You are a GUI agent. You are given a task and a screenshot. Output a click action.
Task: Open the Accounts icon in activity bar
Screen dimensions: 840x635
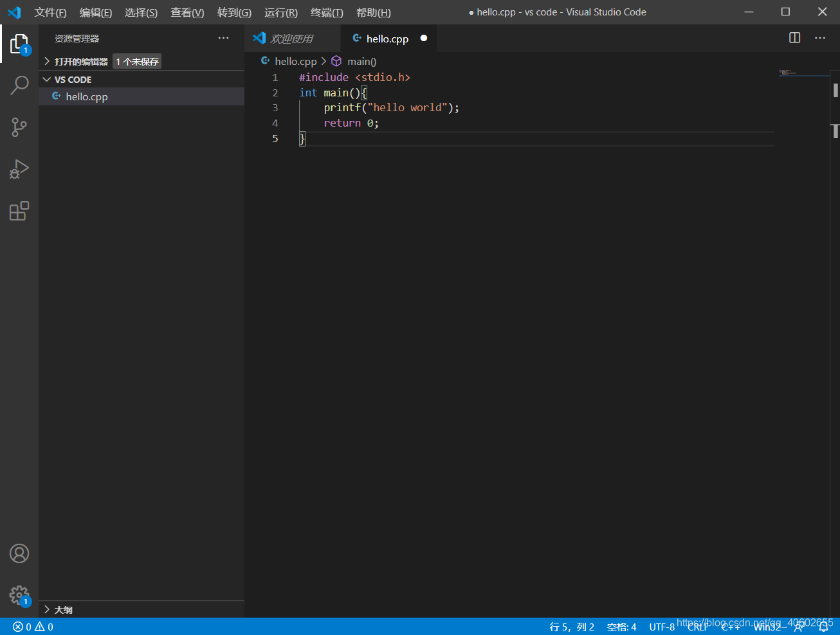tap(19, 553)
